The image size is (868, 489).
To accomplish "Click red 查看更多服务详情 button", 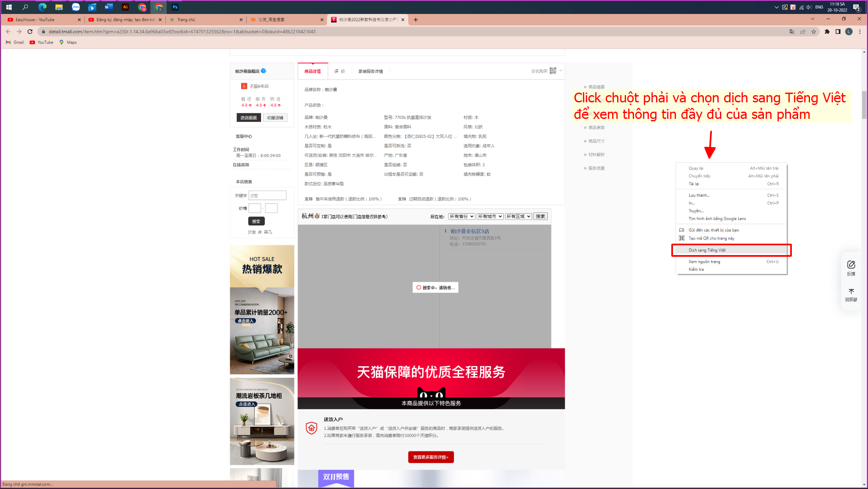I will coord(431,457).
